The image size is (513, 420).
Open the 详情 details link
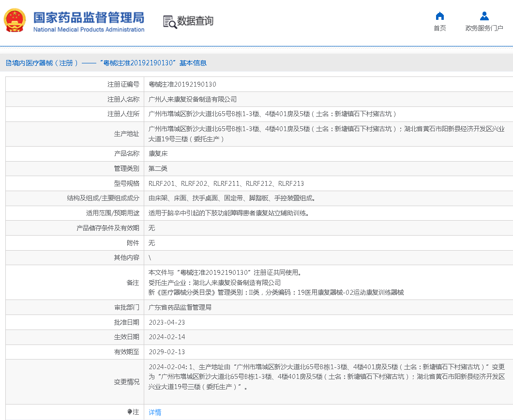(155, 412)
